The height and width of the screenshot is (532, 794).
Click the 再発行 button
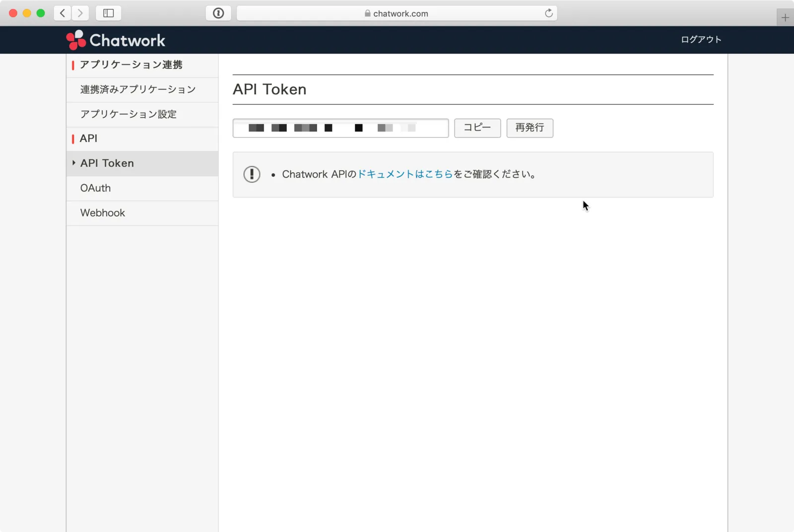530,128
